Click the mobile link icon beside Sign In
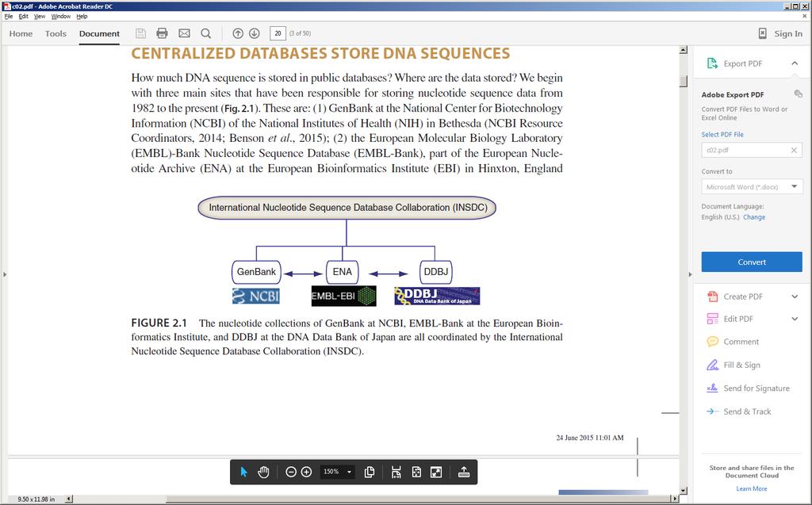Image resolution: width=812 pixels, height=505 pixels. (x=762, y=33)
